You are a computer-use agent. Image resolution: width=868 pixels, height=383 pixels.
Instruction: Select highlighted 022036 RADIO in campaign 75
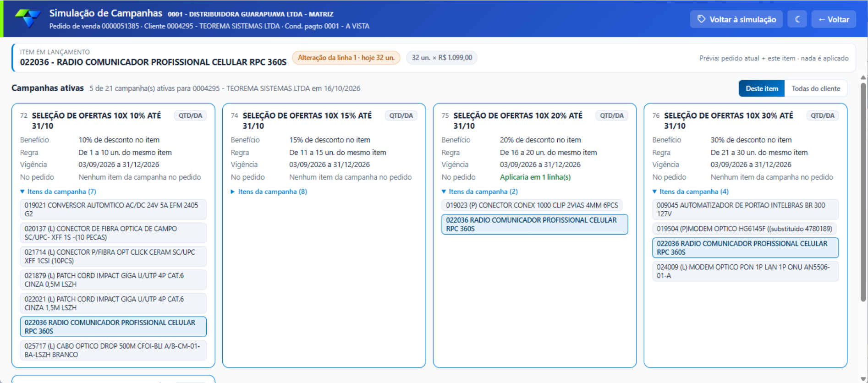[535, 224]
